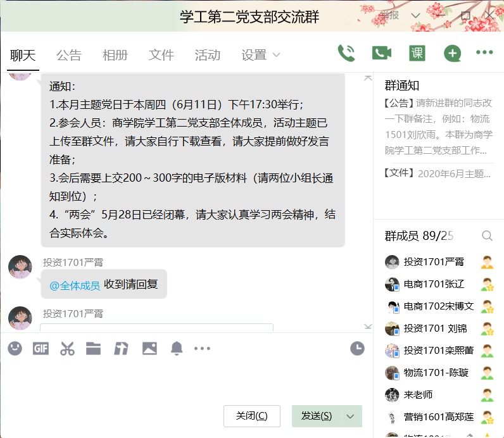This screenshot has width=504, height=438.
Task: Select member 电商1701张辽 in list
Action: [434, 284]
